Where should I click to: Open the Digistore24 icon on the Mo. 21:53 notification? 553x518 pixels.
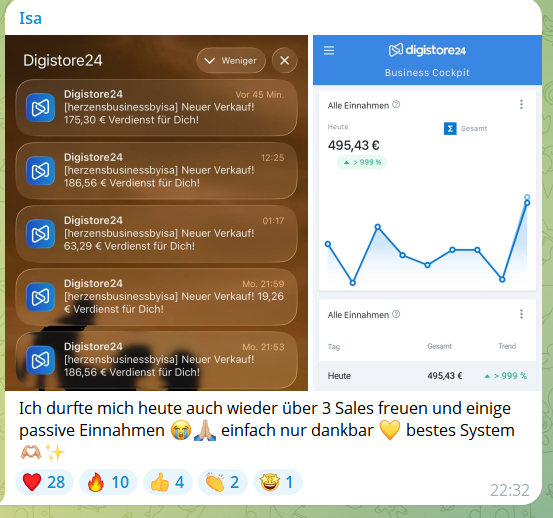coord(41,360)
